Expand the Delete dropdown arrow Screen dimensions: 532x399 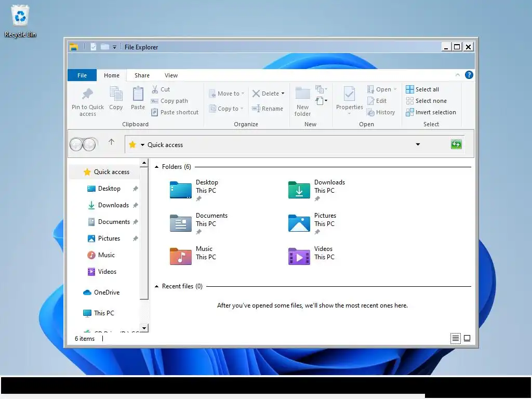(283, 94)
